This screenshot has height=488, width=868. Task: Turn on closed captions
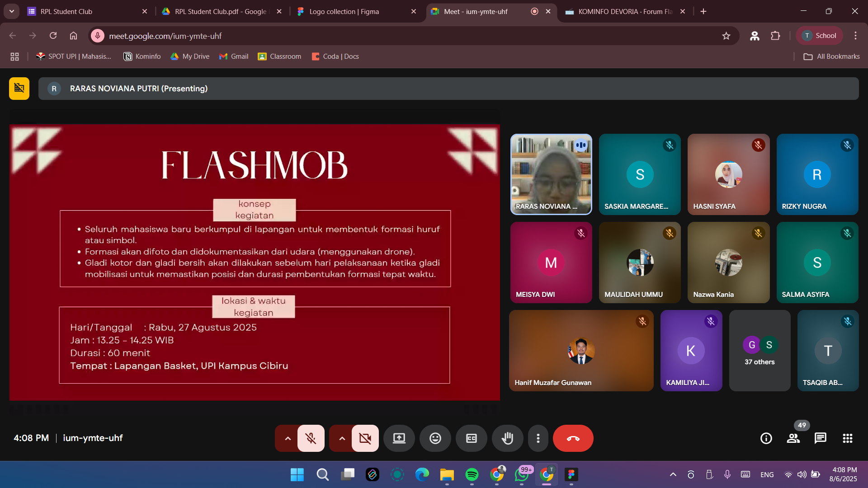pos(471,438)
